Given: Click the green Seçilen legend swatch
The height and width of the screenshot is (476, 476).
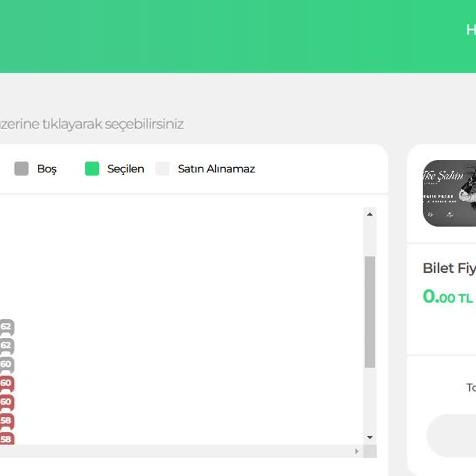Looking at the screenshot, I should [x=92, y=169].
